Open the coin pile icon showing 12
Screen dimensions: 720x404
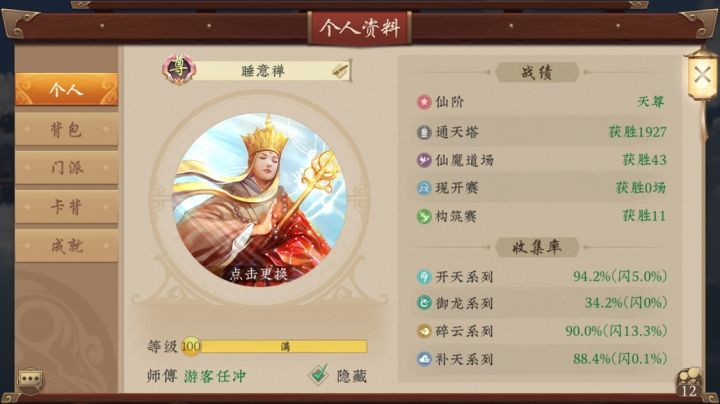click(689, 382)
